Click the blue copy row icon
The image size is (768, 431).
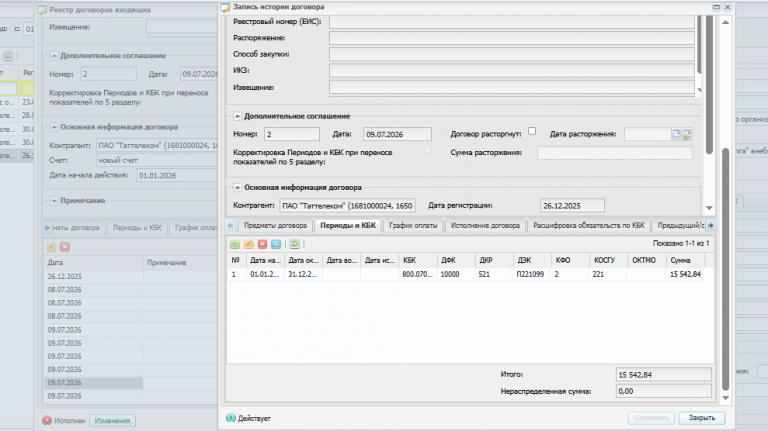pyautogui.click(x=276, y=244)
